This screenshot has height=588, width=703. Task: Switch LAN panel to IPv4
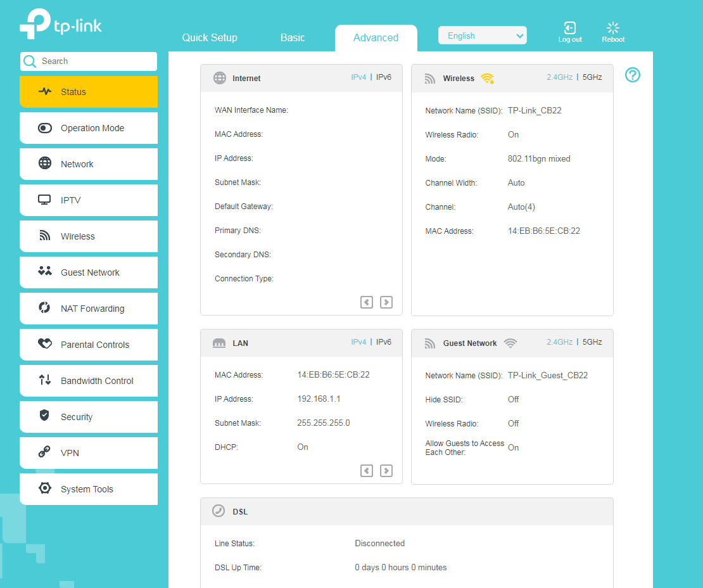358,342
